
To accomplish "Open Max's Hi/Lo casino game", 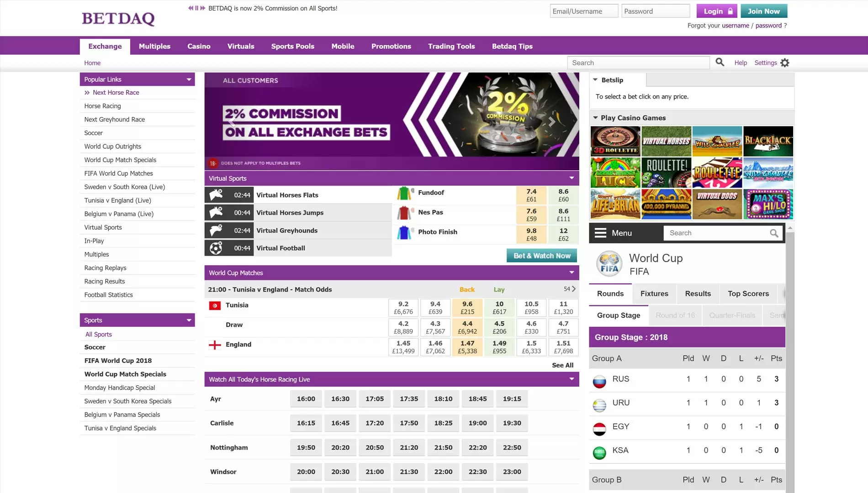I will (x=768, y=204).
